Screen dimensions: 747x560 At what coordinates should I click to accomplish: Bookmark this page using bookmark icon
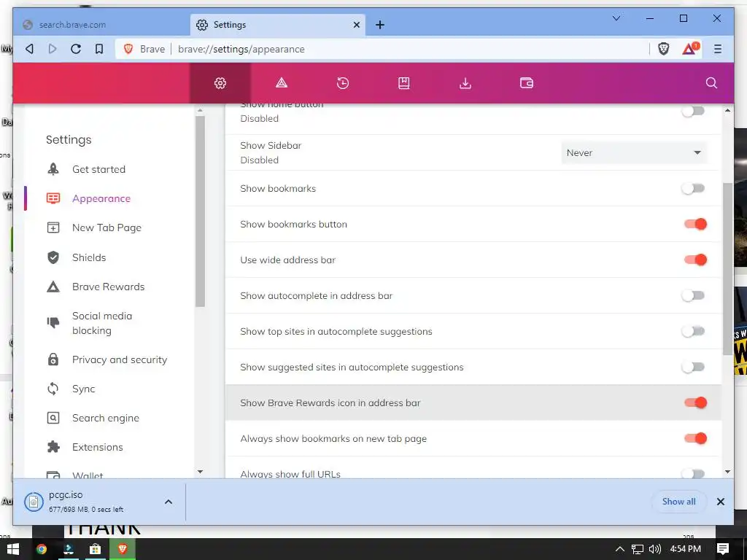pos(99,49)
